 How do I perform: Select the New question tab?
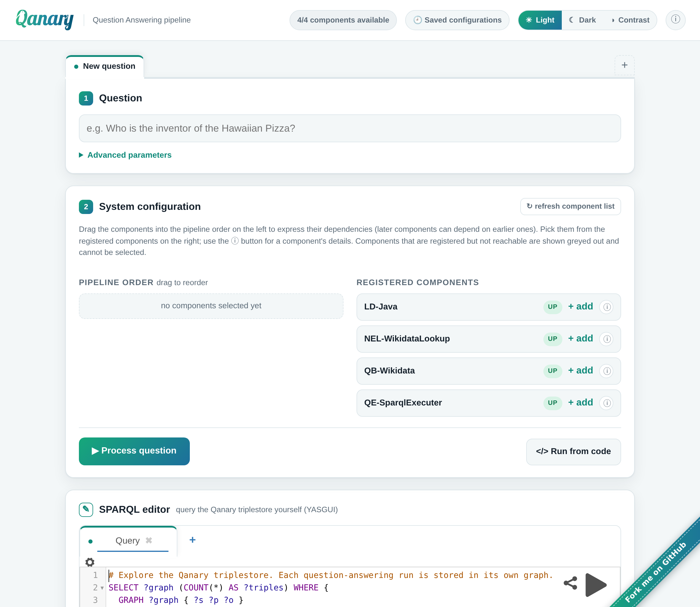pos(105,66)
